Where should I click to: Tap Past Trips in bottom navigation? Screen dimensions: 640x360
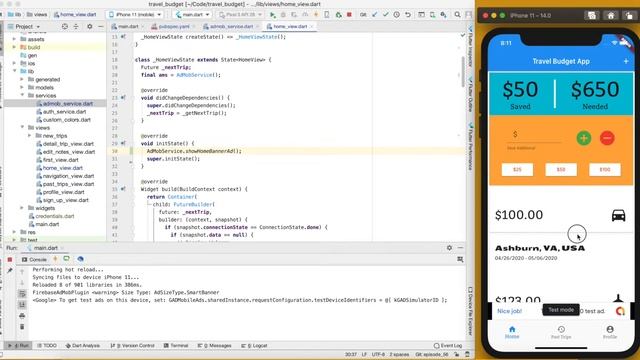(x=561, y=332)
